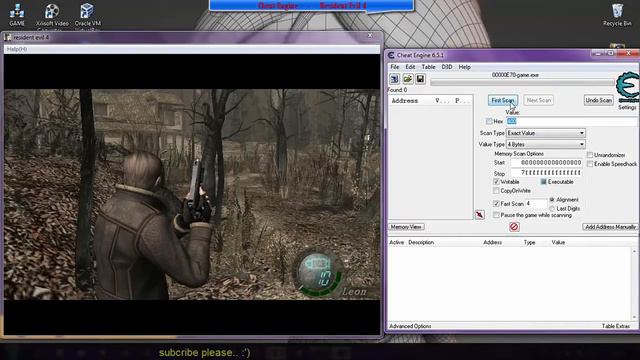Open the File menu
Screen dimensions: 640x360
click(395, 67)
